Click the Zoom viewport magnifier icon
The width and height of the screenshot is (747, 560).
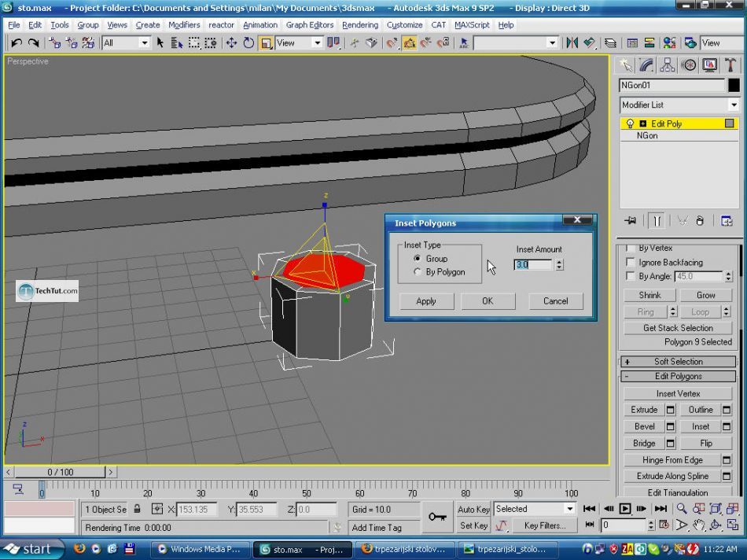coord(682,509)
